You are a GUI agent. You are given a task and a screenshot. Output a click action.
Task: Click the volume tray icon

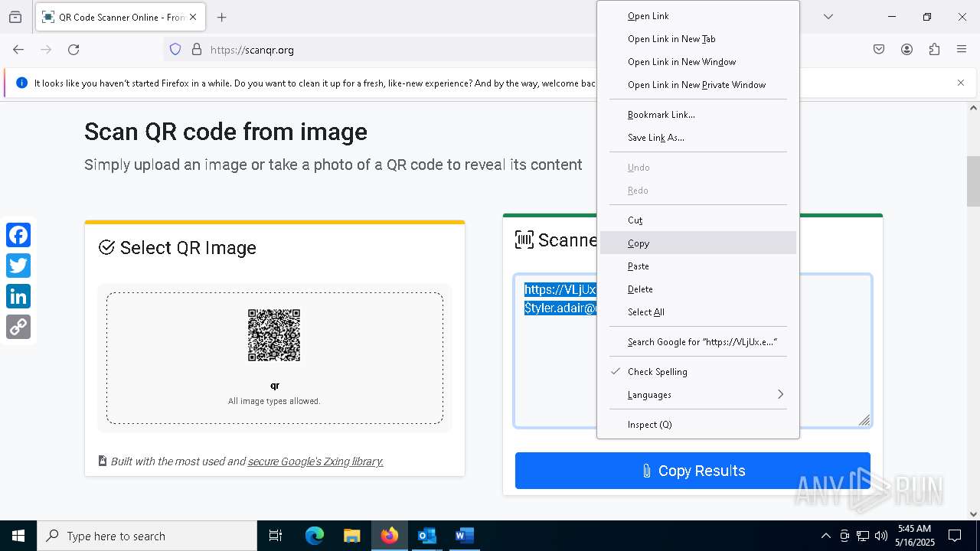(x=881, y=536)
